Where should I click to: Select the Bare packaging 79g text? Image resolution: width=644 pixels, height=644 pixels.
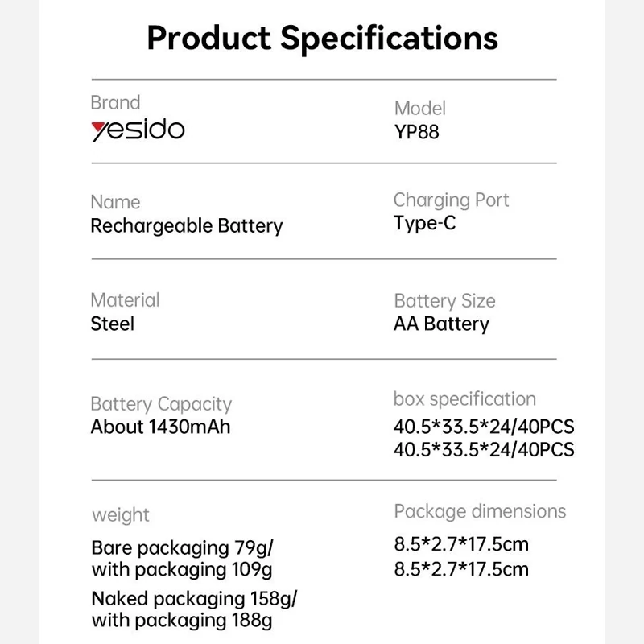click(182, 548)
